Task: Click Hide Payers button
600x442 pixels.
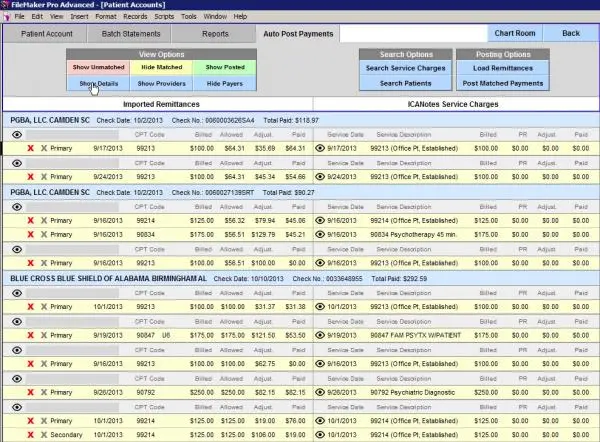Action: tap(225, 83)
